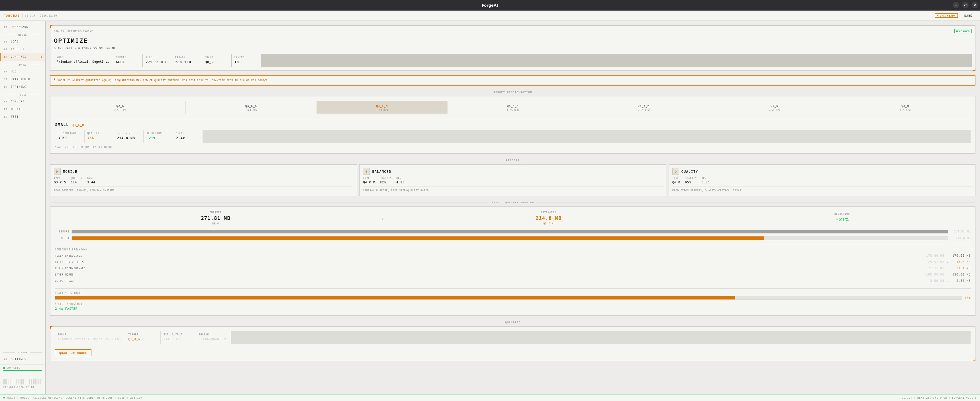Open DataStudio from the sidebar

click(x=20, y=79)
